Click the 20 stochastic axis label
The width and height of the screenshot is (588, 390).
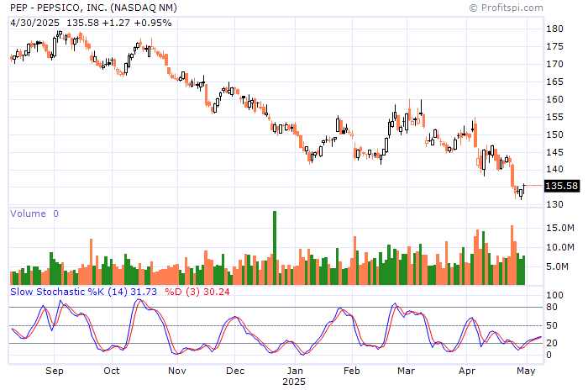552,343
